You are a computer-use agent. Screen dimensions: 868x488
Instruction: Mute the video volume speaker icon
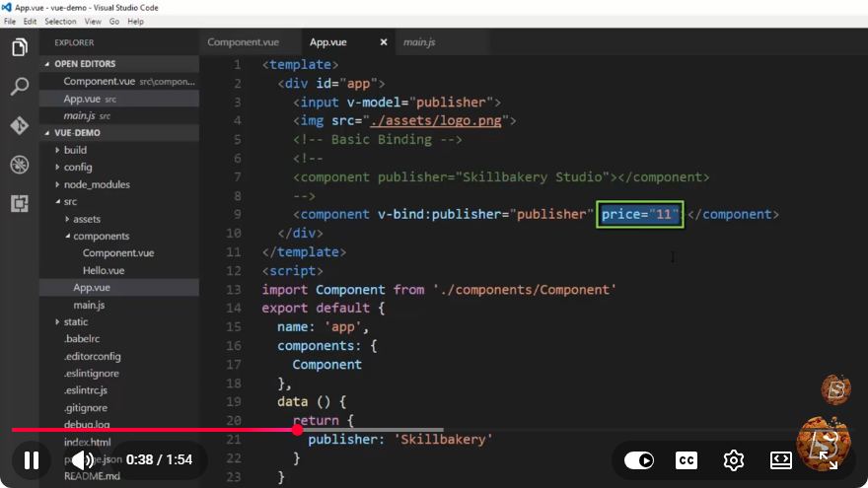(x=83, y=459)
